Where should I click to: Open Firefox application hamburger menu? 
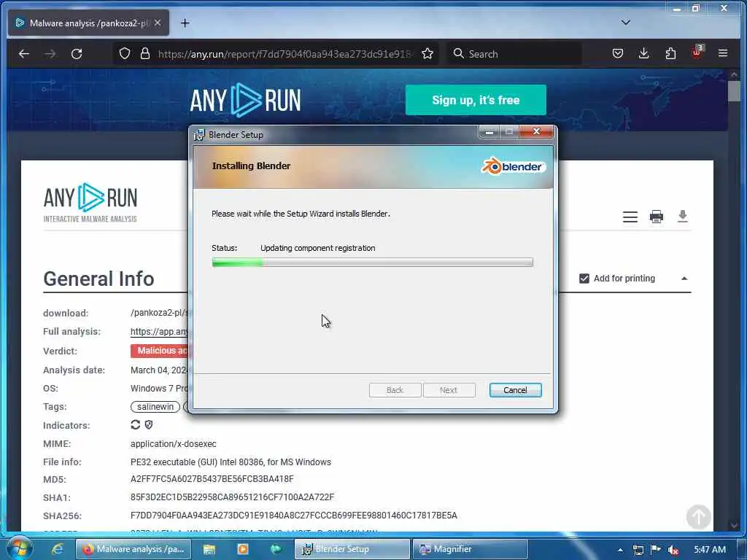pos(723,53)
